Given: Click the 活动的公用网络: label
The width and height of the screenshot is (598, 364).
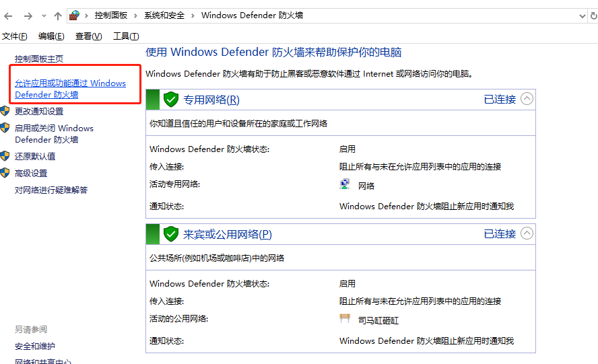Looking at the screenshot, I should tap(178, 319).
